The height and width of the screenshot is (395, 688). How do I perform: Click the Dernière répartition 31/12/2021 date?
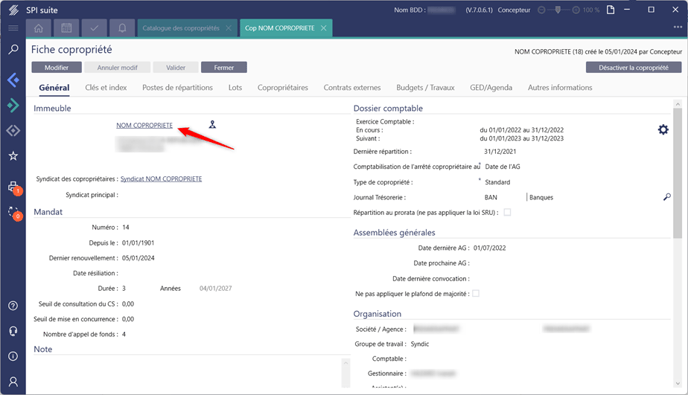click(x=500, y=151)
